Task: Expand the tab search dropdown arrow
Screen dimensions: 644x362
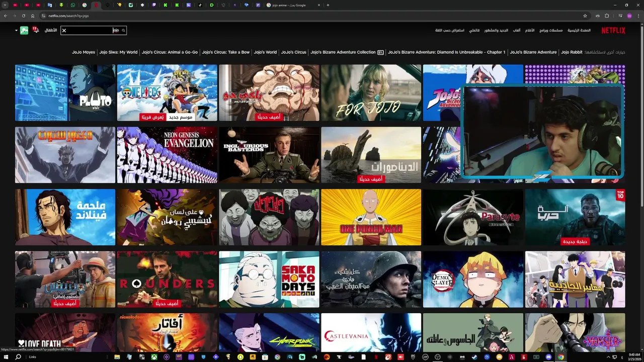Action: pyautogui.click(x=4, y=5)
